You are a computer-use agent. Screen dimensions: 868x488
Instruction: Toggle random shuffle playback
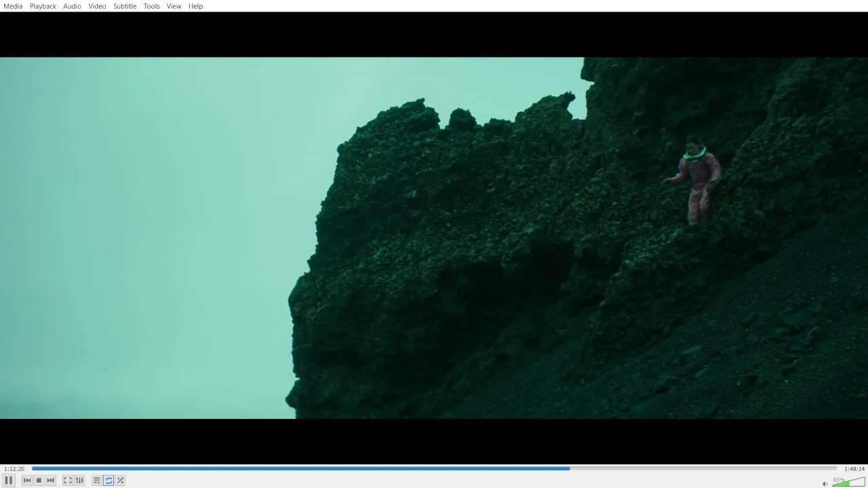120,481
